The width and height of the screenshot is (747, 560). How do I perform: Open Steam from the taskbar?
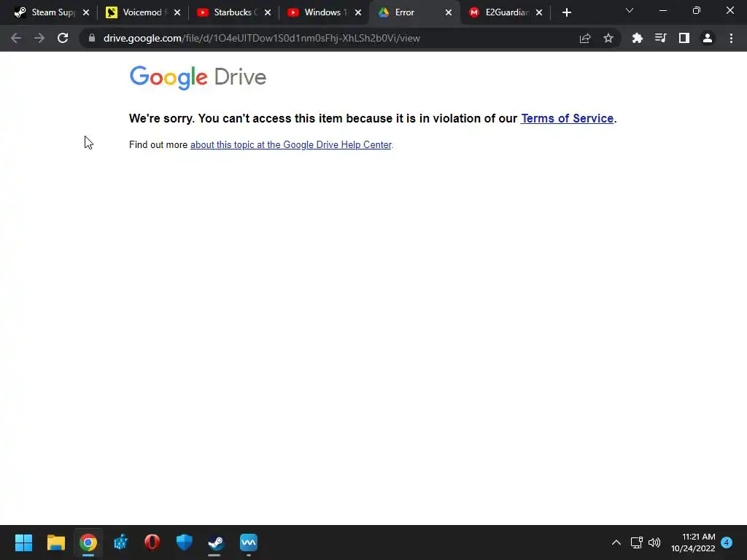[x=216, y=542]
